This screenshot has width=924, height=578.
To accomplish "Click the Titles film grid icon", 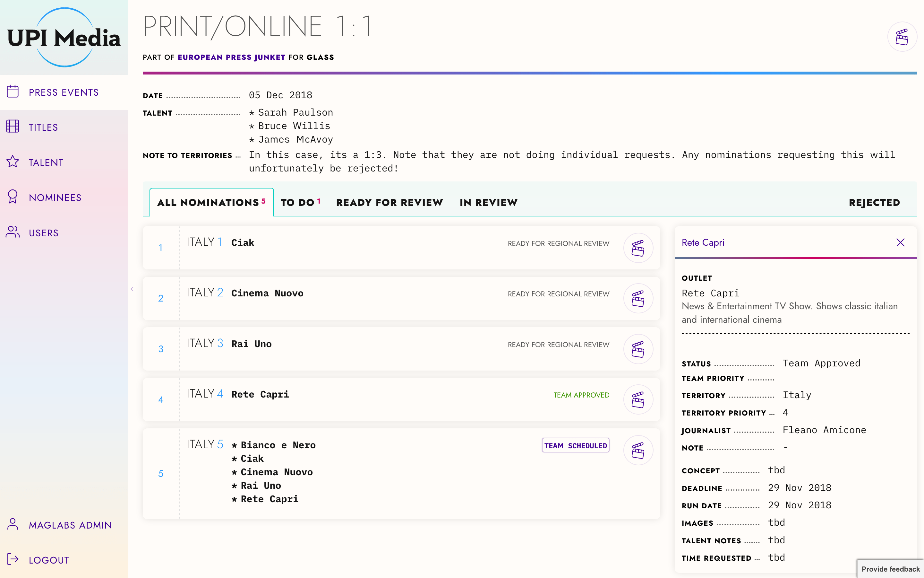I will (x=13, y=127).
